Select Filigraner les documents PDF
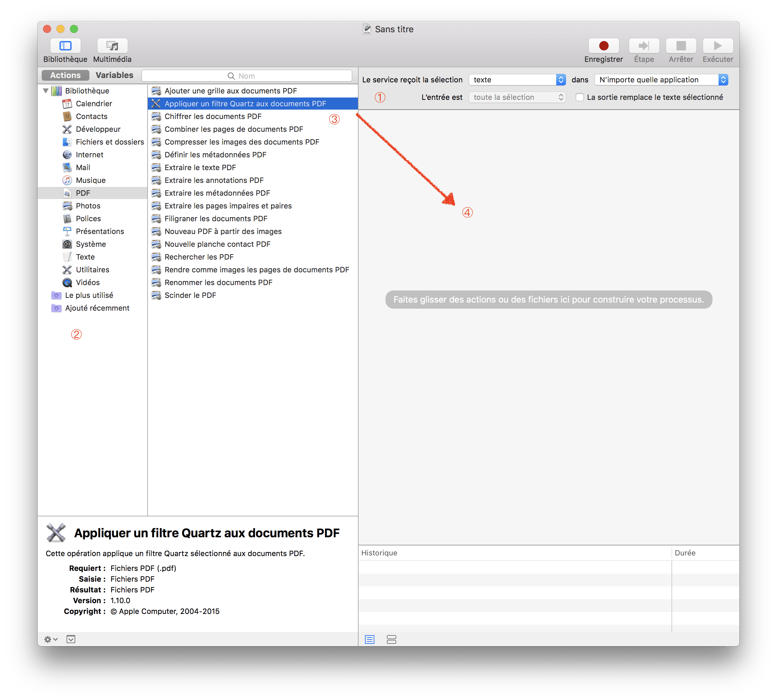This screenshot has height=700, width=777. point(253,219)
